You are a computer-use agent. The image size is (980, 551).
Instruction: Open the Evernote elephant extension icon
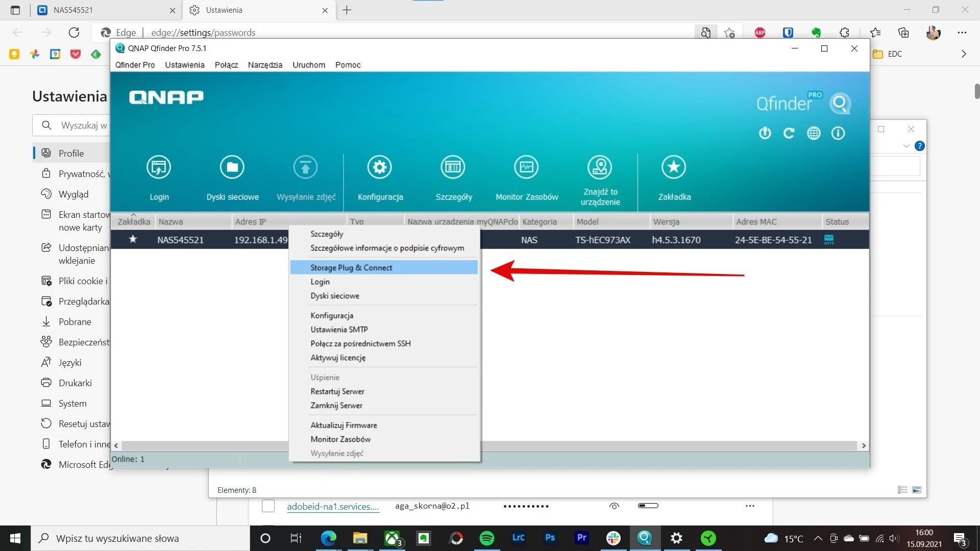tap(816, 33)
